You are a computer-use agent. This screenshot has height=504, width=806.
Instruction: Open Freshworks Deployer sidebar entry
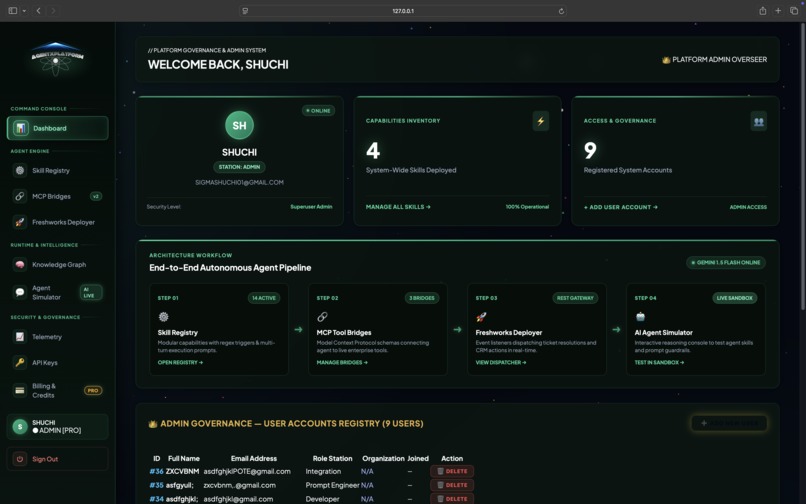pyautogui.click(x=57, y=222)
